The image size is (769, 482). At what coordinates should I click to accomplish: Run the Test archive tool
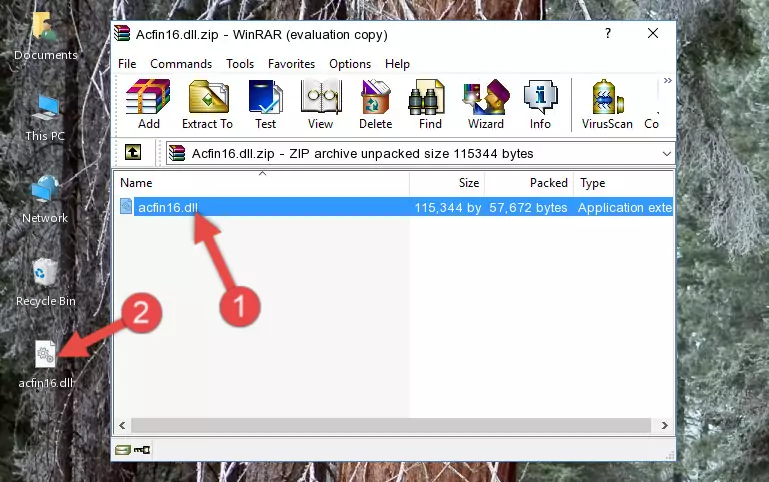pyautogui.click(x=265, y=104)
